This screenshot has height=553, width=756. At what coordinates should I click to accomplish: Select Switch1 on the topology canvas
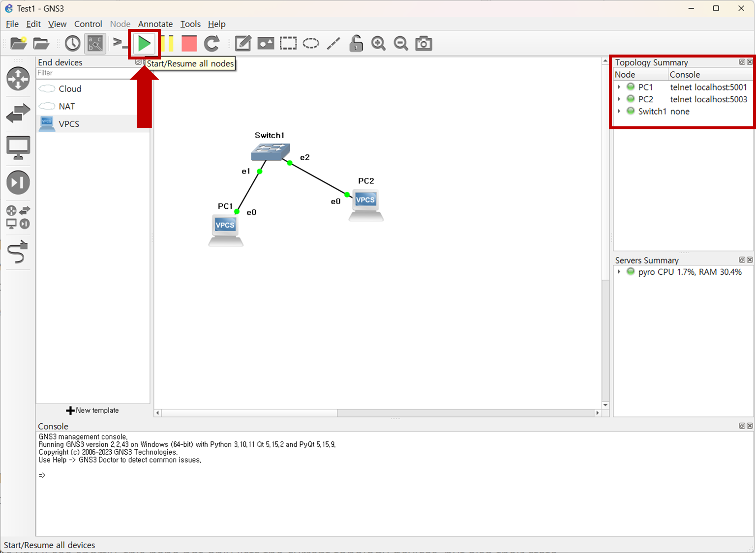click(271, 152)
